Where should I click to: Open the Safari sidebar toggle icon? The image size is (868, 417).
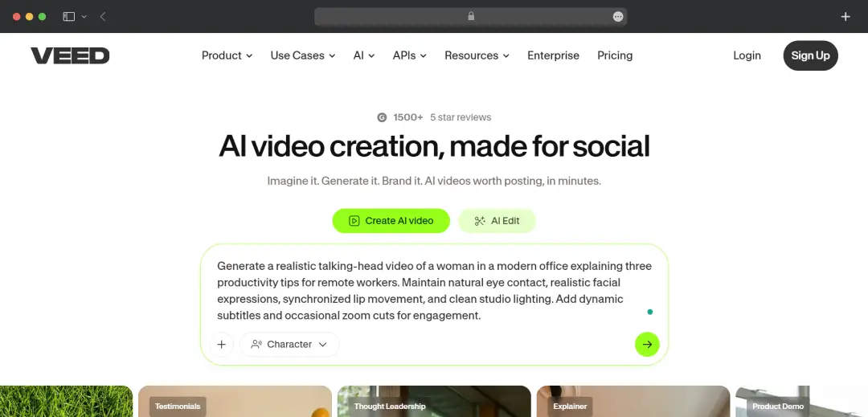[68, 17]
